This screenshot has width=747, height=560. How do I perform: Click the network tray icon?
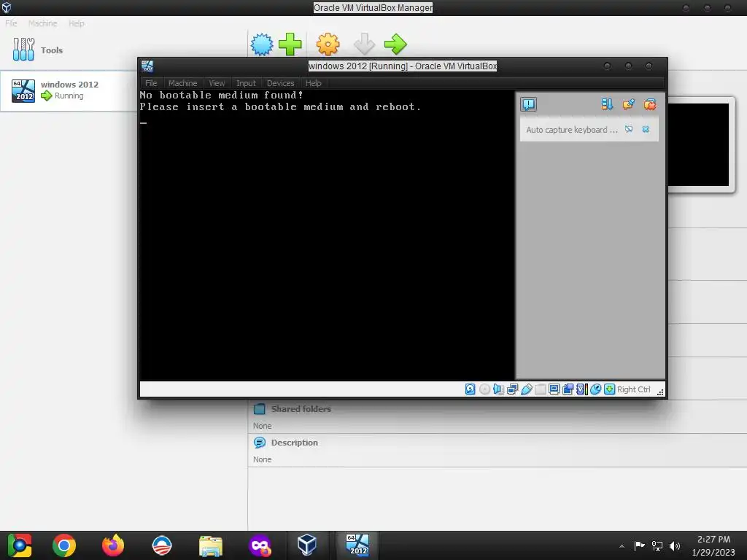point(657,545)
